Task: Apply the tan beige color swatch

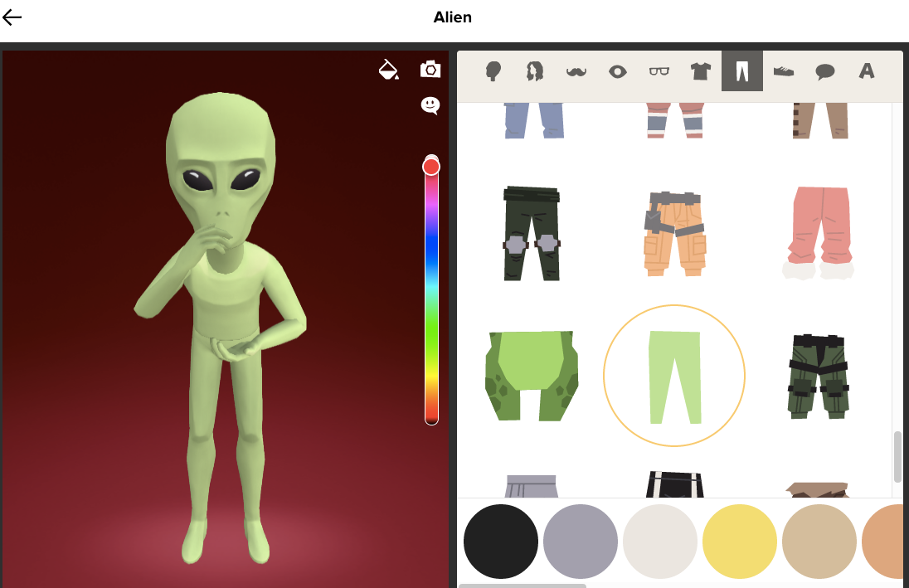Action: click(x=819, y=542)
